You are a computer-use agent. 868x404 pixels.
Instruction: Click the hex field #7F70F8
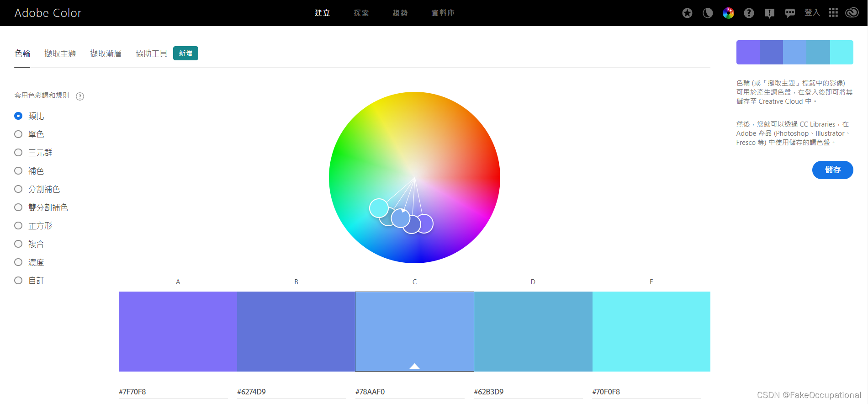pos(173,392)
